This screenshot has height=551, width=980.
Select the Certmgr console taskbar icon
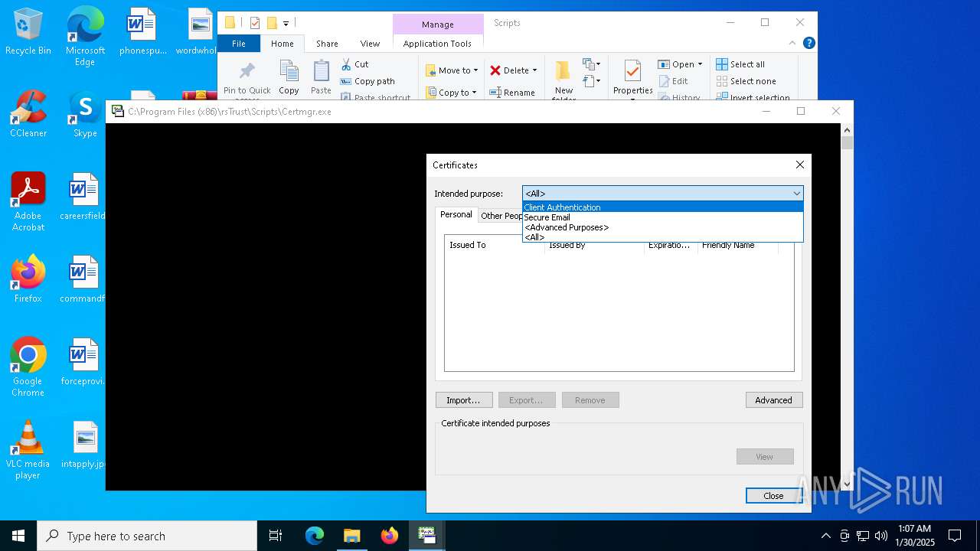[426, 536]
